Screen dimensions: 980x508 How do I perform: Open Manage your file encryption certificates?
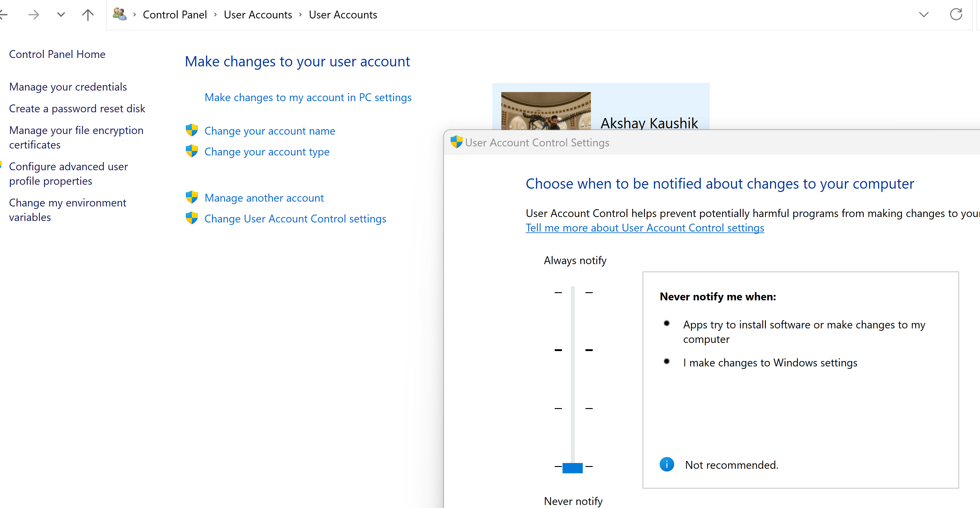[76, 137]
